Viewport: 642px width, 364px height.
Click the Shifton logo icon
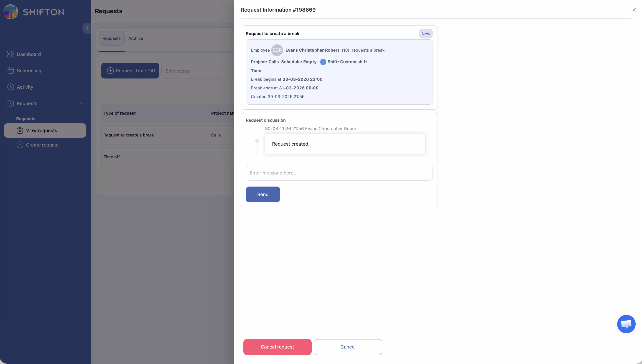pyautogui.click(x=11, y=12)
